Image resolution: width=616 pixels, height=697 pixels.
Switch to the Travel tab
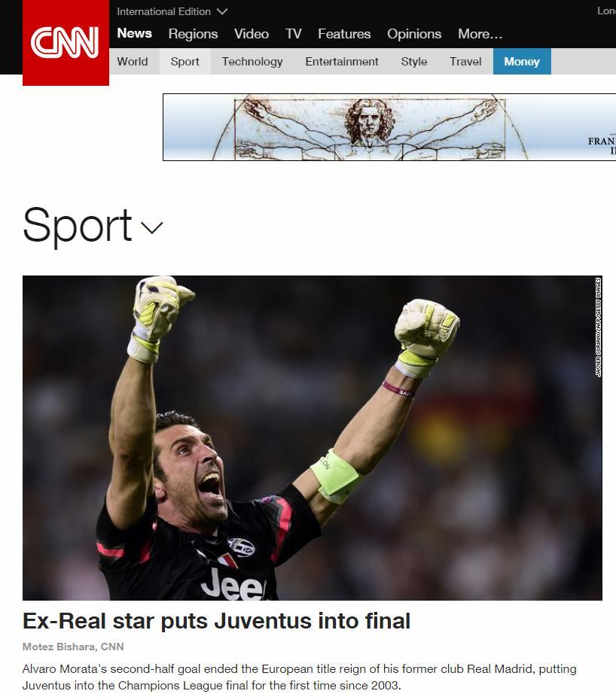pyautogui.click(x=465, y=61)
